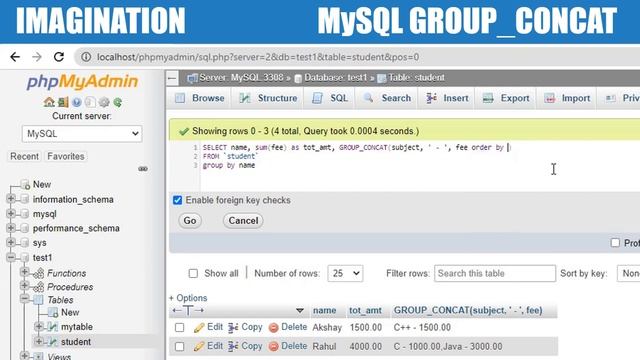Open the column options triangle dropdown
The image size is (640, 360).
(300, 311)
